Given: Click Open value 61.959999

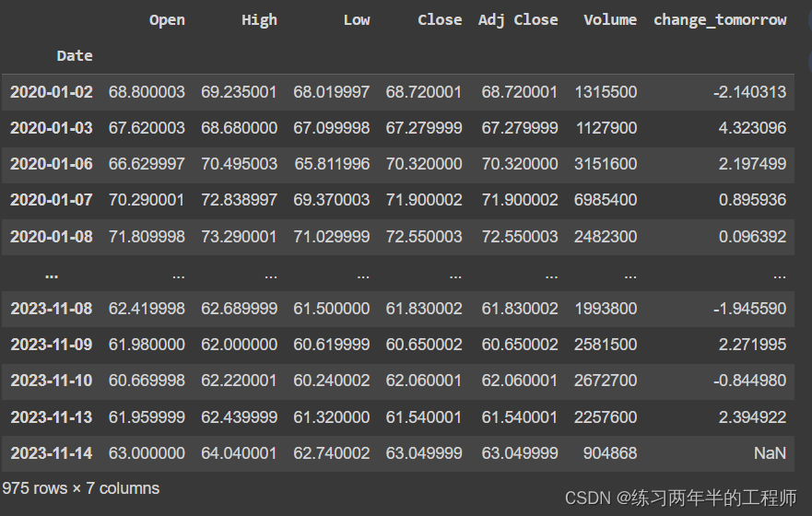Looking at the screenshot, I should click(147, 417).
